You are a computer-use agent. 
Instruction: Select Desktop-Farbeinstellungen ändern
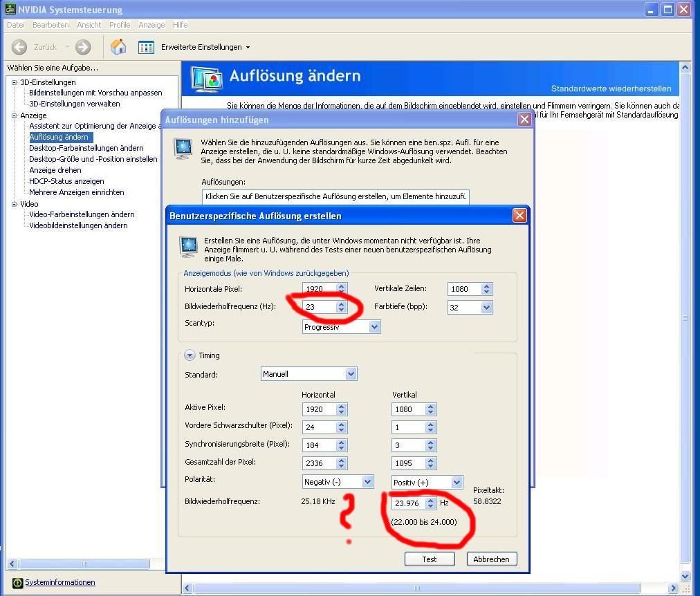tap(86, 148)
